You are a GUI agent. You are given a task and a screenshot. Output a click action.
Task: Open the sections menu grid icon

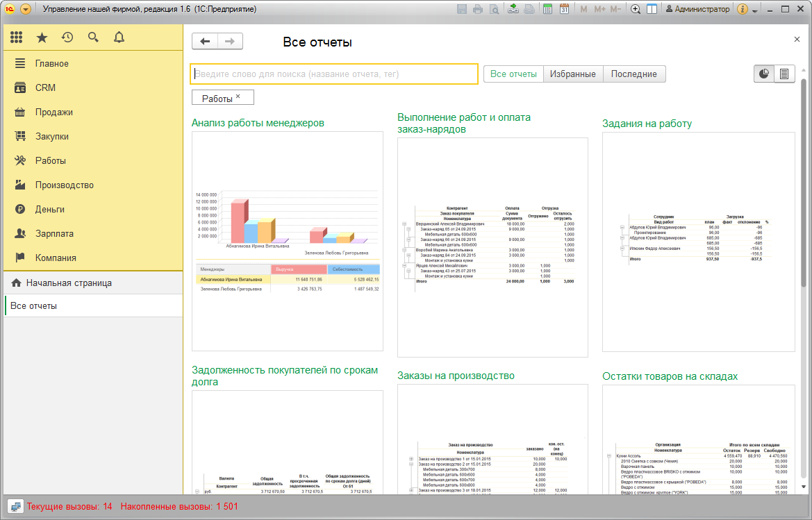17,37
